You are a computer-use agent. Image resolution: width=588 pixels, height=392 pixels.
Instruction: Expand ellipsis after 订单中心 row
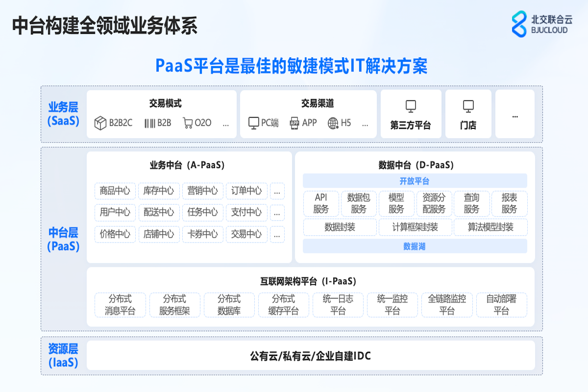[x=277, y=191]
